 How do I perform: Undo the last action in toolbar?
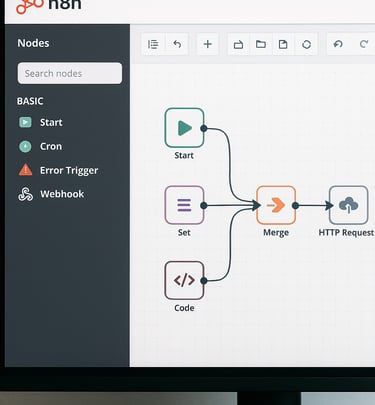click(338, 44)
